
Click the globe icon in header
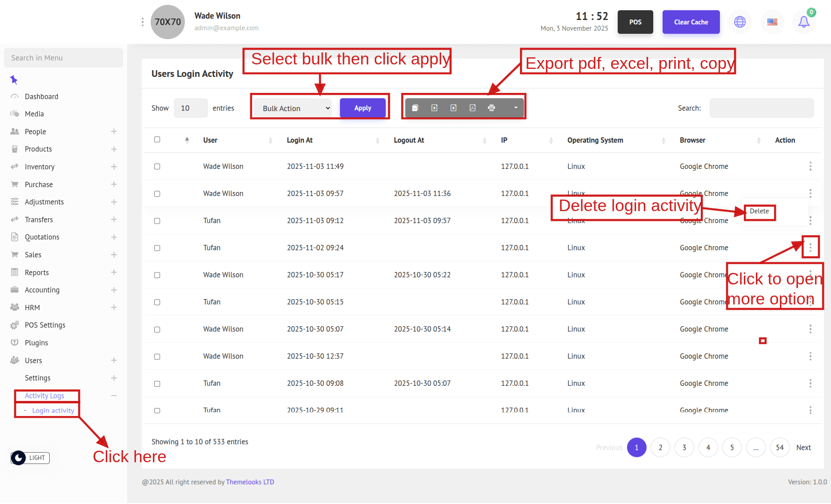tap(740, 22)
